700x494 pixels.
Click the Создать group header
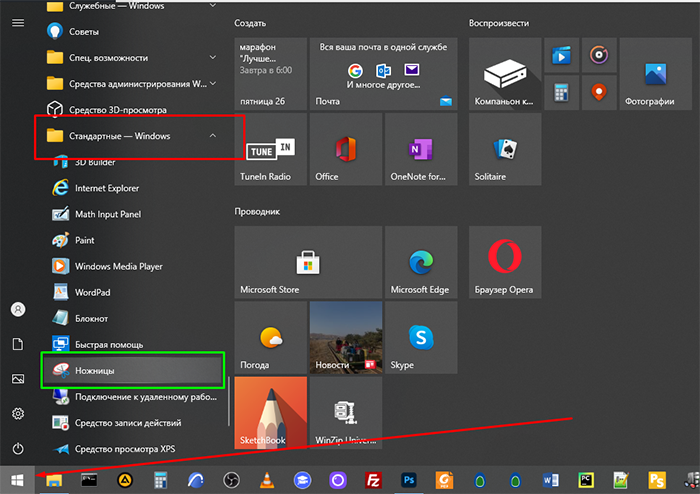pyautogui.click(x=250, y=23)
